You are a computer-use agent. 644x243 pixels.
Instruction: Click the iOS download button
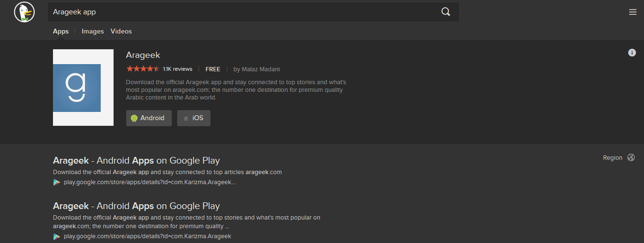[194, 118]
